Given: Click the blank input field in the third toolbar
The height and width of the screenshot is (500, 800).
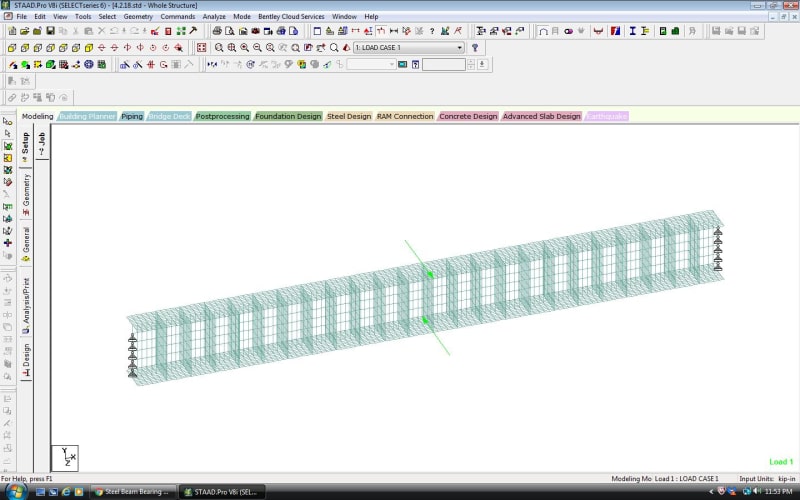Looking at the screenshot, I should pos(444,65).
